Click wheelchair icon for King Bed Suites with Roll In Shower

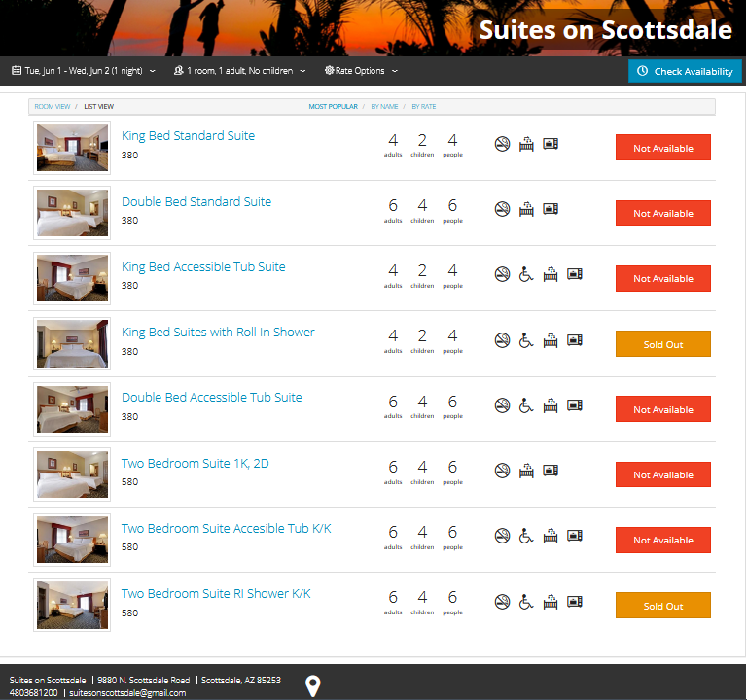point(526,340)
